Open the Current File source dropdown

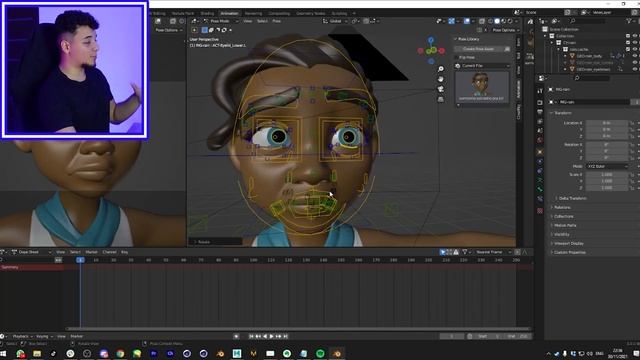pos(482,66)
